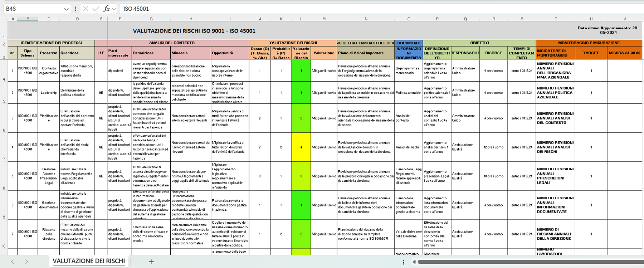Image resolution: width=644 pixels, height=268 pixels.
Task: Add a new sheet with plus icon
Action: click(x=151, y=262)
